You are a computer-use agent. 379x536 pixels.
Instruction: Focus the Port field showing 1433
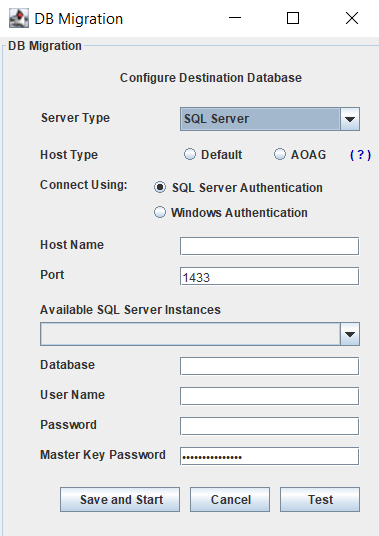(269, 276)
